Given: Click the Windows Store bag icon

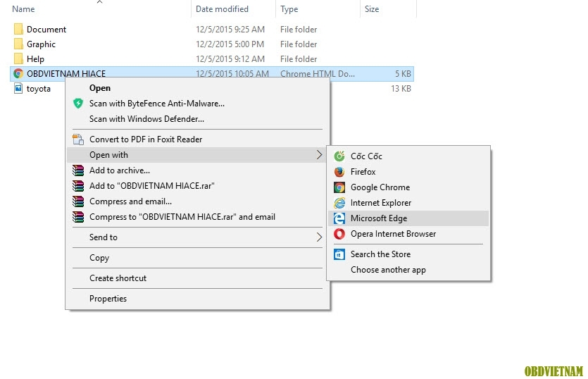Looking at the screenshot, I should click(339, 254).
